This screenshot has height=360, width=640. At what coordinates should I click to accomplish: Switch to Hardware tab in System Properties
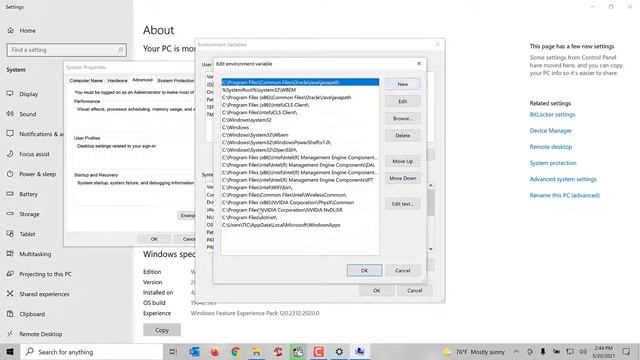click(x=117, y=80)
